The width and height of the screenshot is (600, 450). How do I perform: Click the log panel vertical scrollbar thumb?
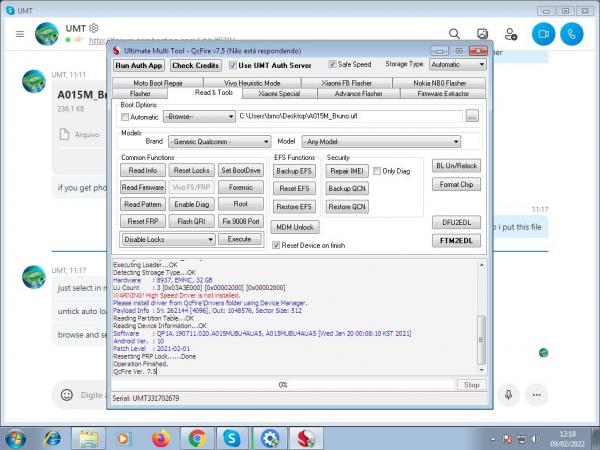(481, 339)
